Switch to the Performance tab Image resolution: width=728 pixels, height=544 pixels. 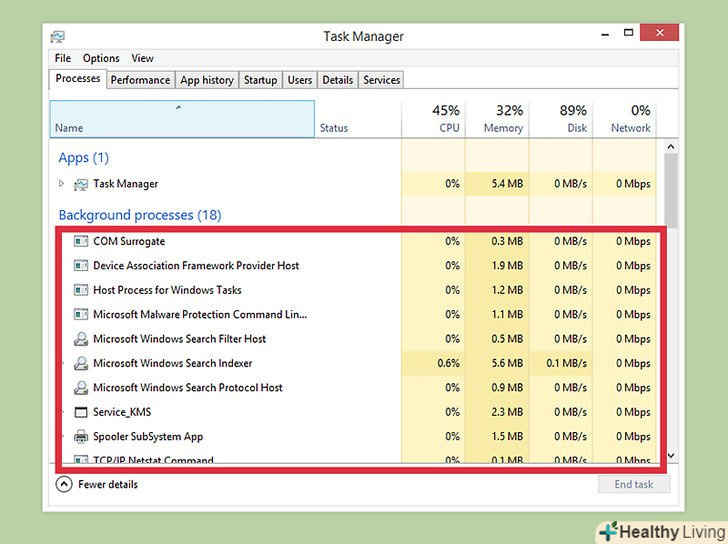[x=140, y=80]
